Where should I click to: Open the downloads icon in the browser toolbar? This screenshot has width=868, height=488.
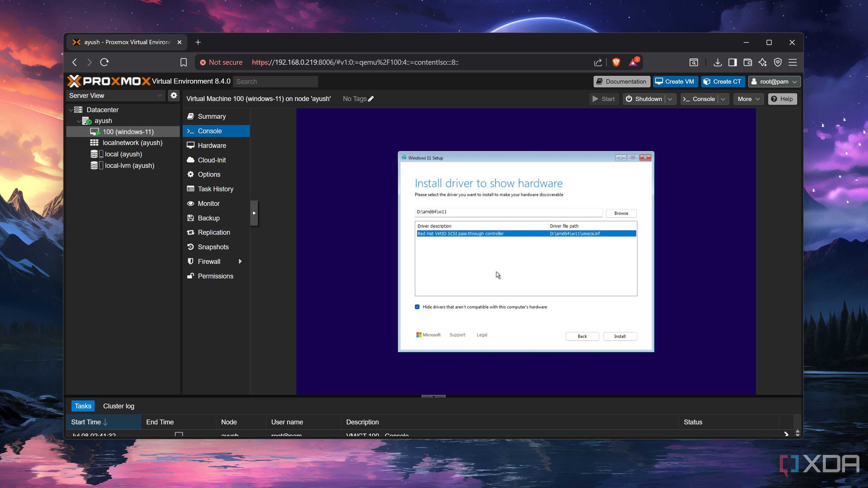pos(717,62)
